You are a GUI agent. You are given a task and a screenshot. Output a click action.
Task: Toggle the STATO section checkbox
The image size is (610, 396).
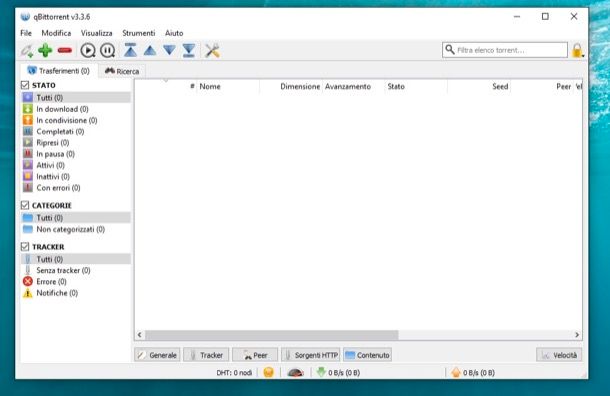click(25, 85)
